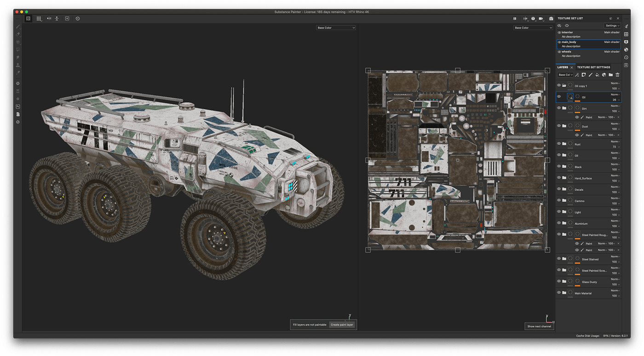Screen dimensions: 644x356
Task: Select the Paint tool in the toolbar
Action: point(18,26)
